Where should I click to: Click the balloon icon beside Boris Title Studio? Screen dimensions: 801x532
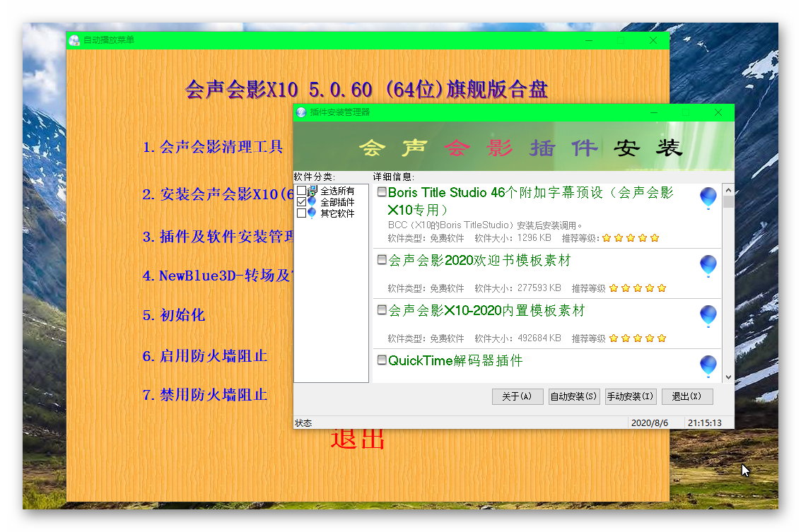point(708,198)
